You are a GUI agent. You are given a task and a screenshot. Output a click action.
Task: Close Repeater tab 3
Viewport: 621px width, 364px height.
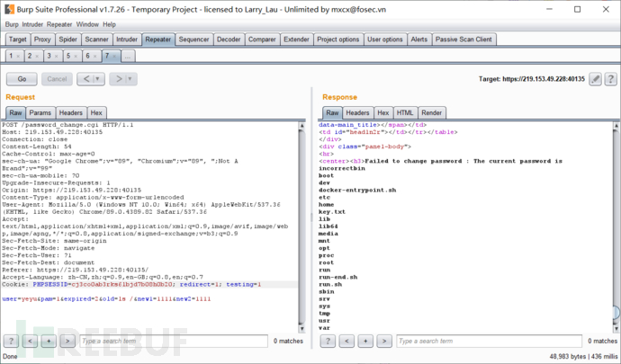(56, 57)
